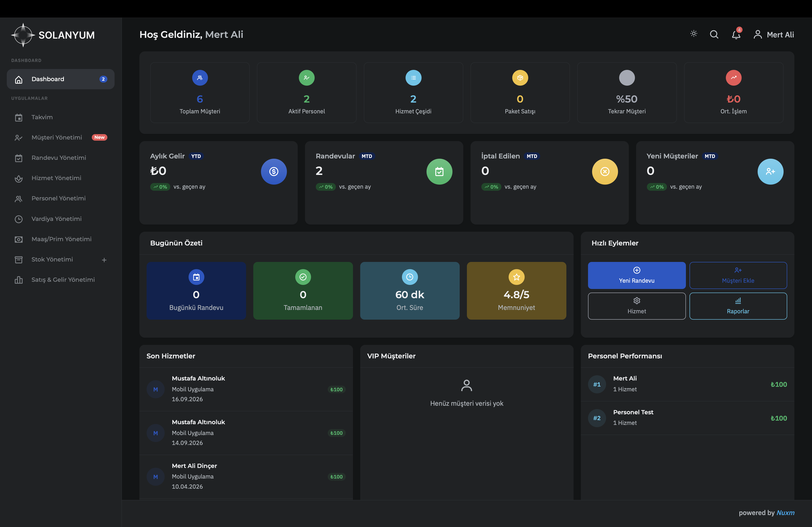812x527 pixels.
Task: Click the İptal Edilen yellow X icon
Action: click(x=605, y=172)
